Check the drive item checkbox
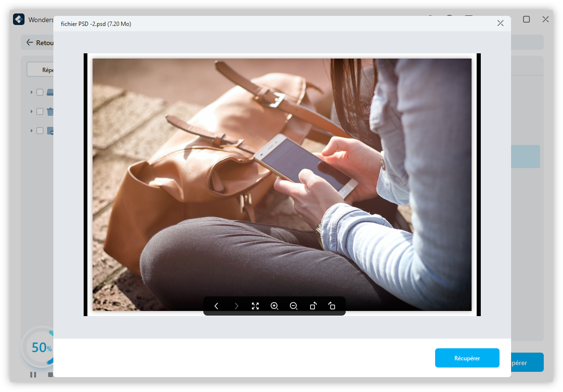This screenshot has height=392, width=563. [x=40, y=92]
